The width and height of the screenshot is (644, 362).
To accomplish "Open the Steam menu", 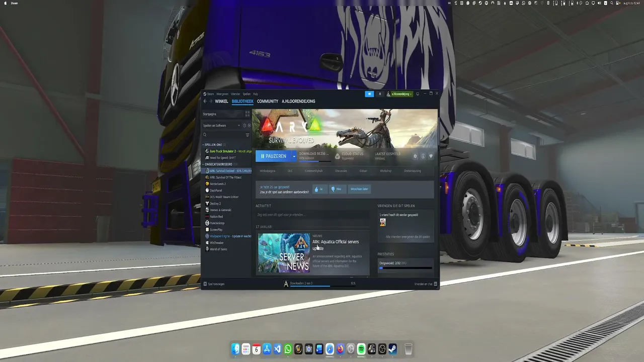I will (210, 94).
